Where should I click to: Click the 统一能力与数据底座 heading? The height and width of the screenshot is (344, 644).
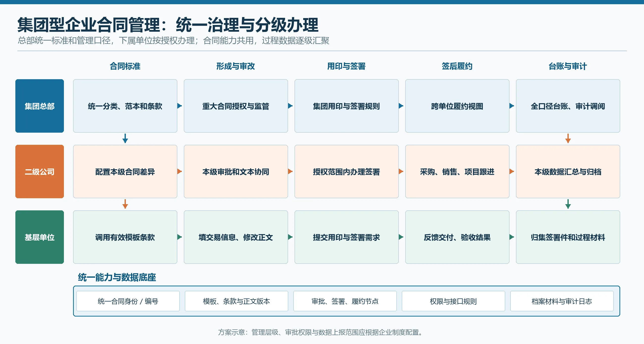(117, 277)
